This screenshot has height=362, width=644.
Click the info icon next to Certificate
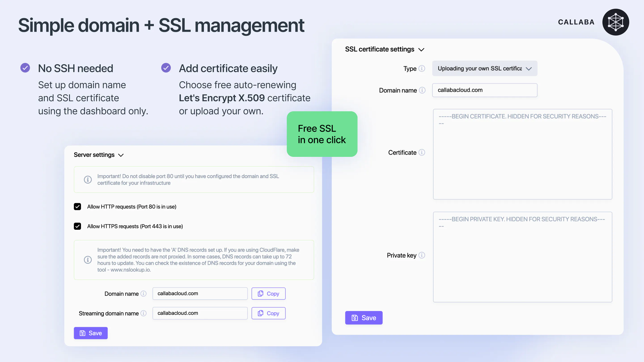(422, 152)
